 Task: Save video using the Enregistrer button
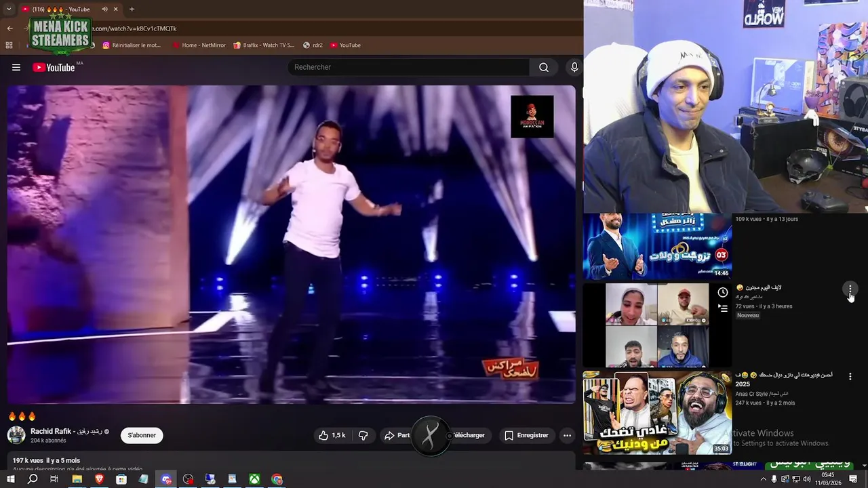526,435
